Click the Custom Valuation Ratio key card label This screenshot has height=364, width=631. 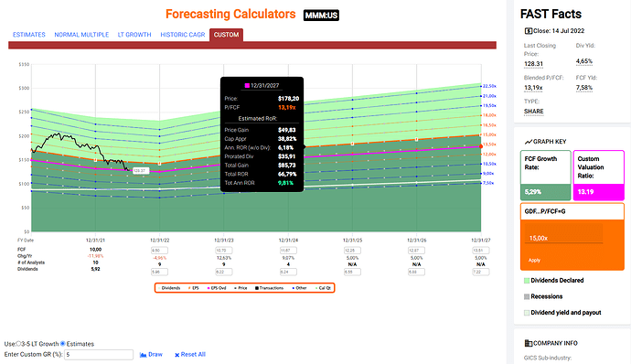(x=591, y=167)
